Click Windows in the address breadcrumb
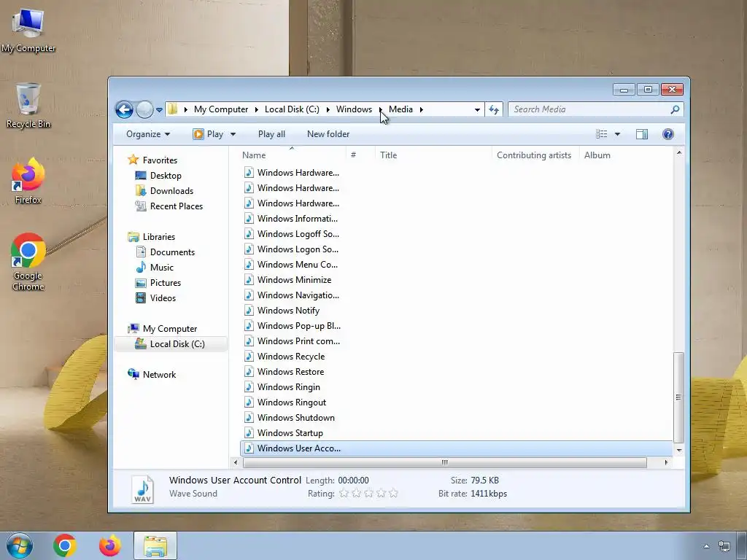The image size is (747, 560). tap(354, 109)
